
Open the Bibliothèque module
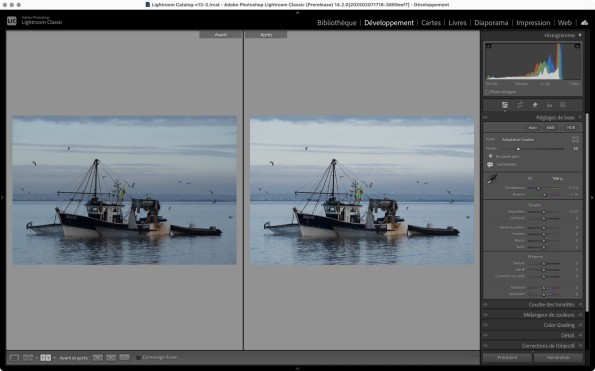337,23
